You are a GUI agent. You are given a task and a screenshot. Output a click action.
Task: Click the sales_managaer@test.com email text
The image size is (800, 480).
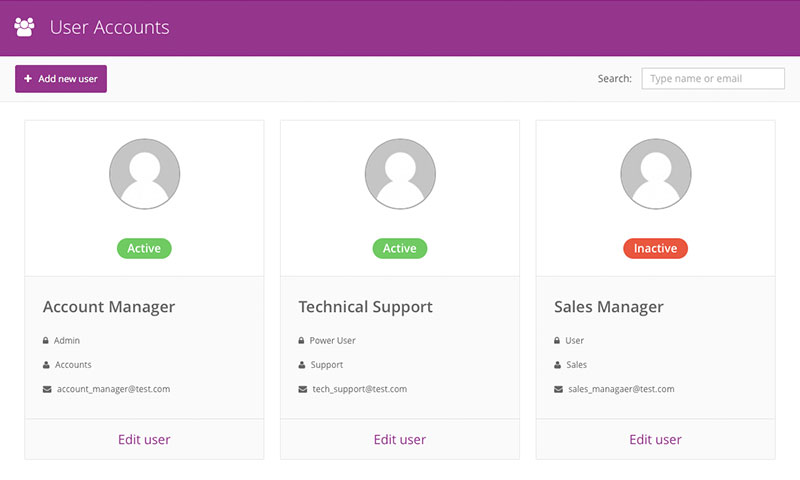click(621, 389)
